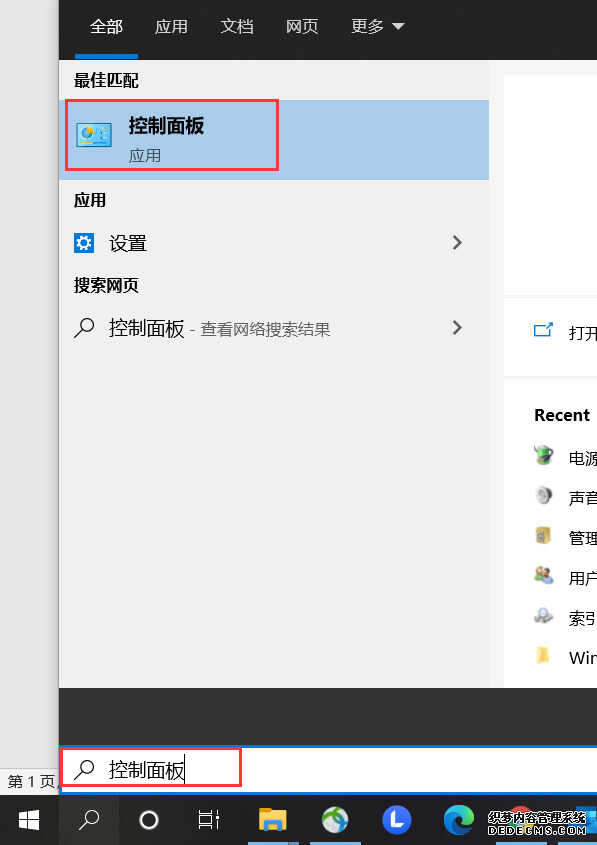Screen dimensions: 597x845
Task: Click the user accounts icon under Recent
Action: pos(544,575)
